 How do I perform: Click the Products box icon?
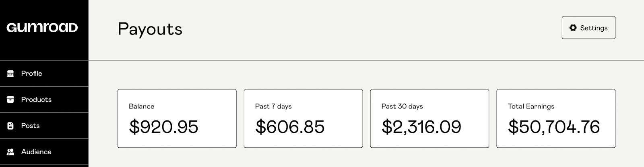click(x=11, y=100)
